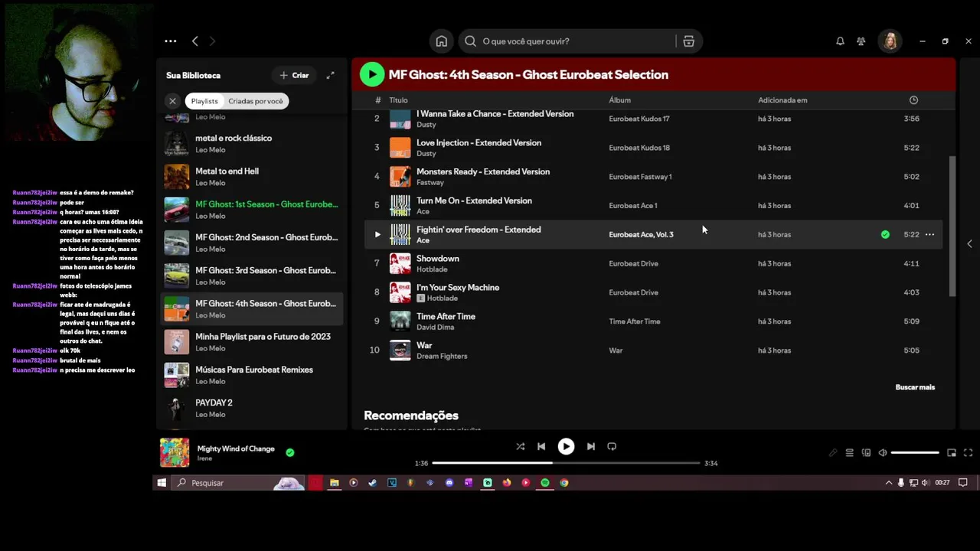Select the 'Criadas por você' filter chip
The height and width of the screenshot is (551, 980).
255,101
